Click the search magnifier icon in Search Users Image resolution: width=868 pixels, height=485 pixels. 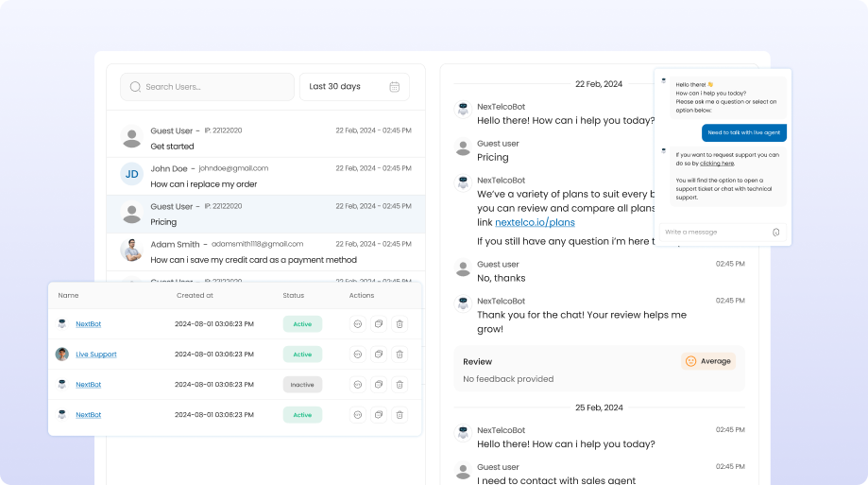135,87
